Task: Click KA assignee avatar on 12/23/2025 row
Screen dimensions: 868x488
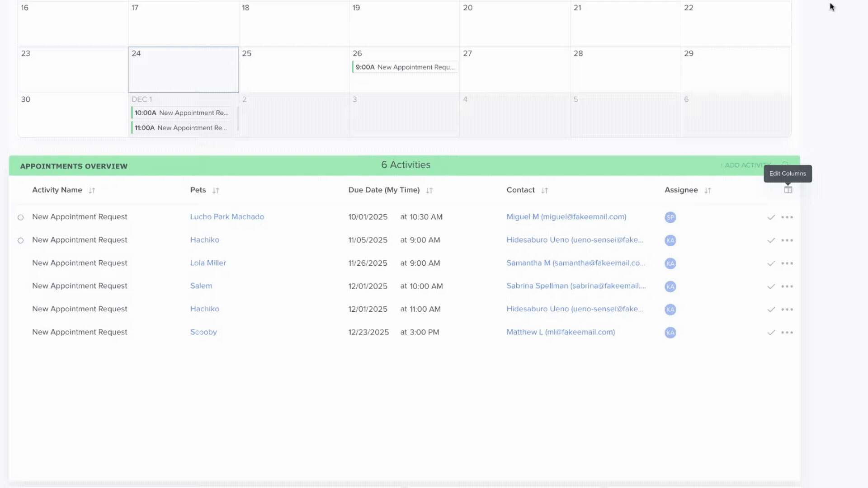Action: coord(670,333)
